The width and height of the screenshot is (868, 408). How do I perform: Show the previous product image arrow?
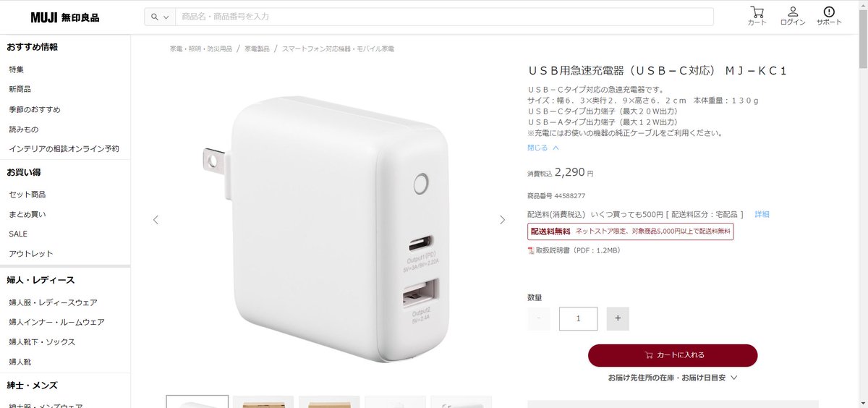pos(156,220)
